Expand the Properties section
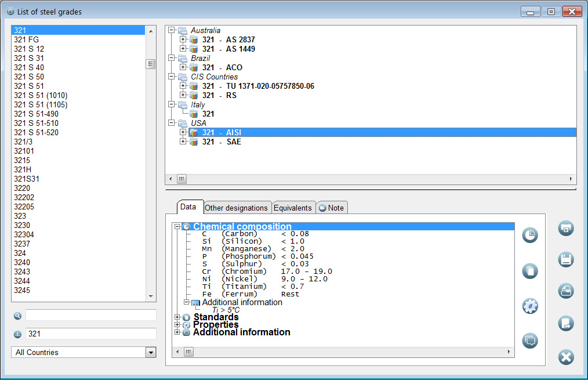 (x=177, y=325)
